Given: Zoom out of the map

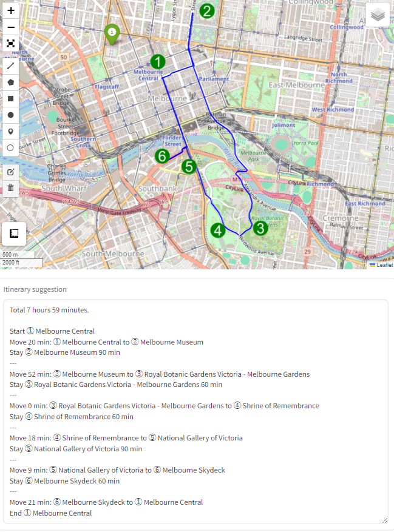Looking at the screenshot, I should point(11,27).
